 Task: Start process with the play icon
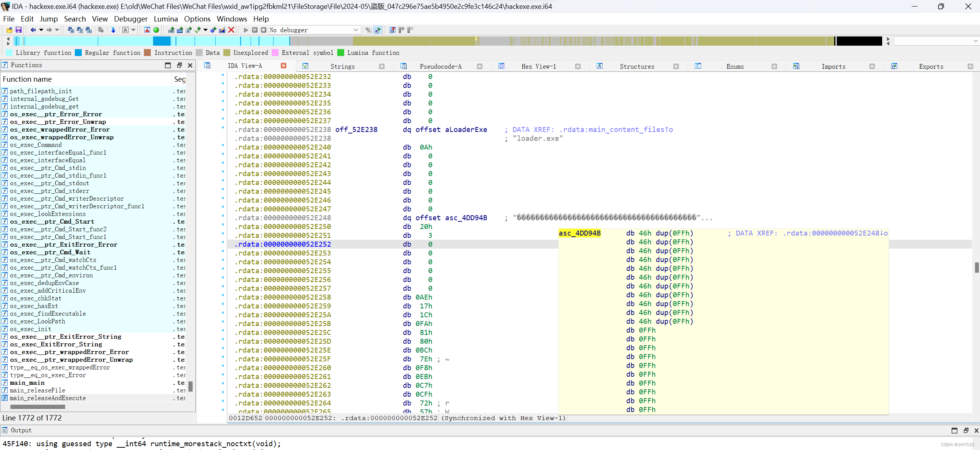click(x=246, y=30)
